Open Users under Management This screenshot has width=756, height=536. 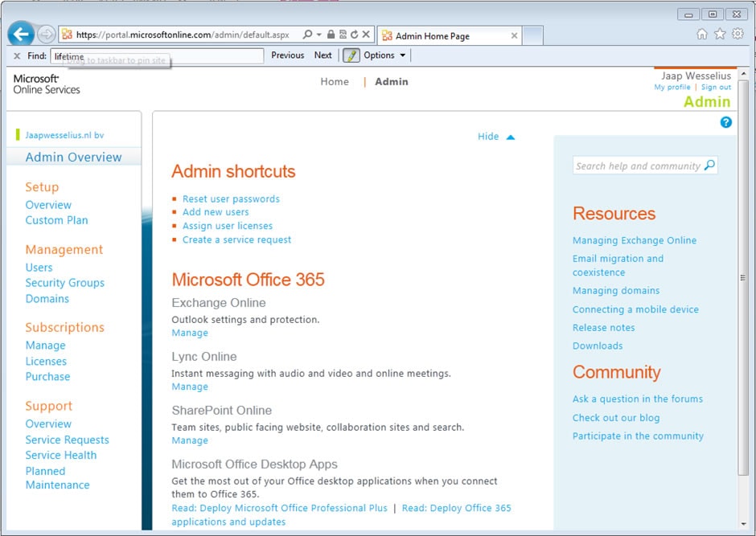point(39,268)
